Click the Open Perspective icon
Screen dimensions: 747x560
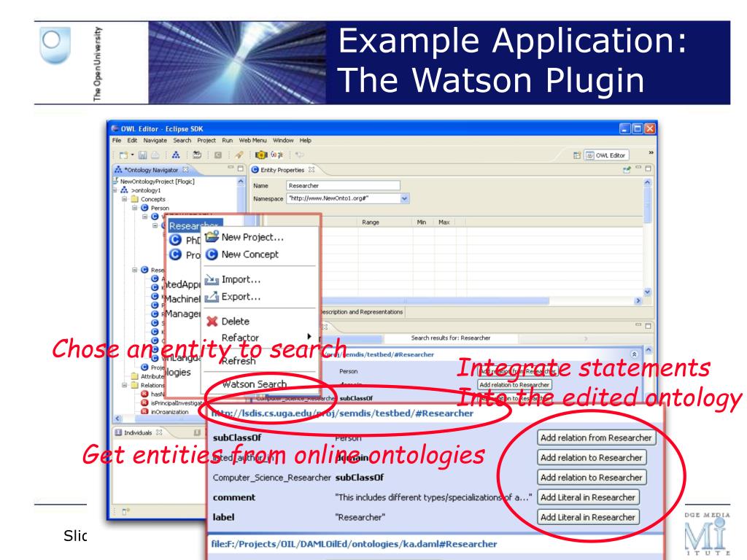coord(577,155)
